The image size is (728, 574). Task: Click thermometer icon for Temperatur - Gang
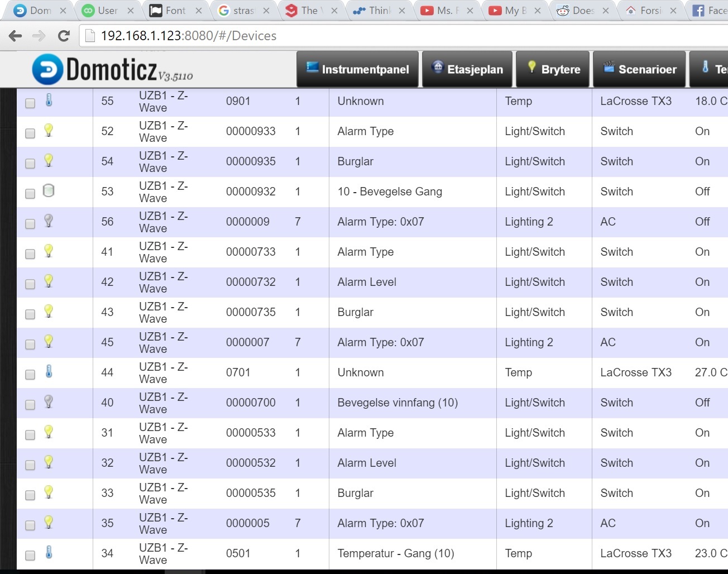[49, 553]
